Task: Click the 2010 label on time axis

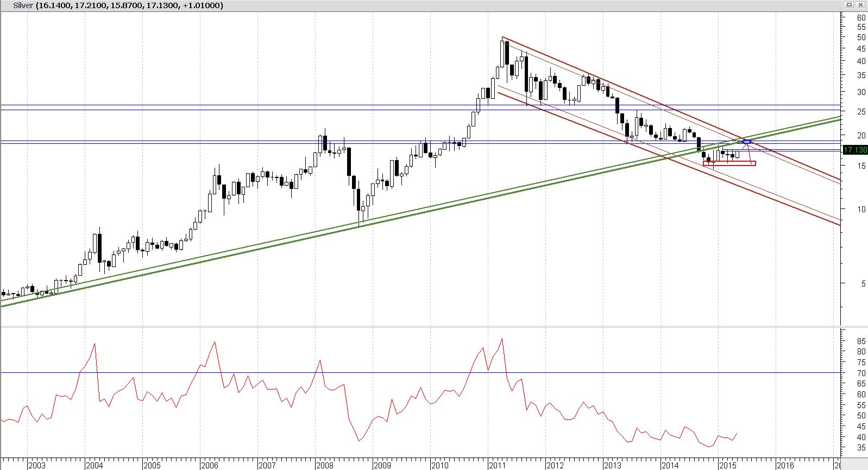Action: click(x=440, y=465)
